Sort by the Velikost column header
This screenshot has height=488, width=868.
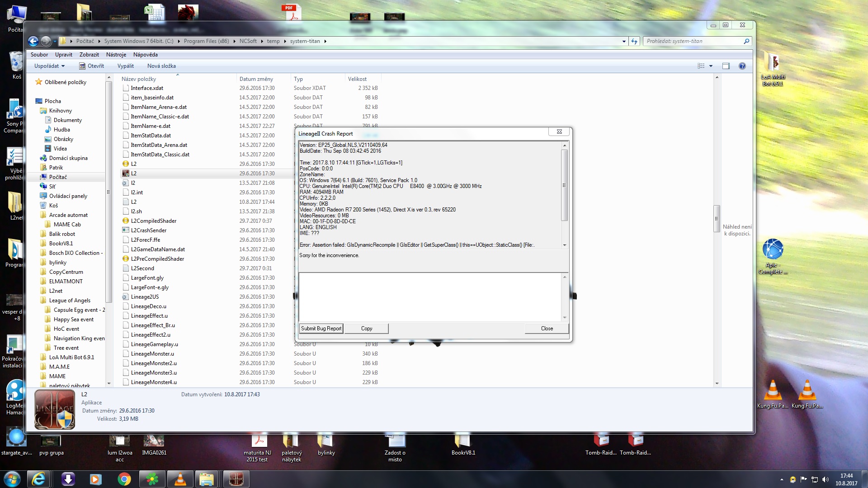(x=363, y=79)
